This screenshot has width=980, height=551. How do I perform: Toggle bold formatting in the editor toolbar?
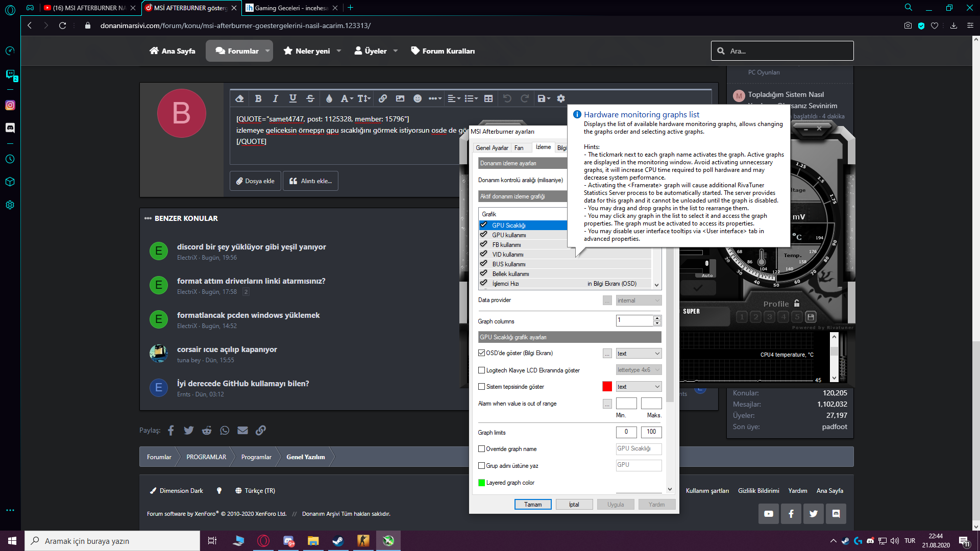[258, 98]
